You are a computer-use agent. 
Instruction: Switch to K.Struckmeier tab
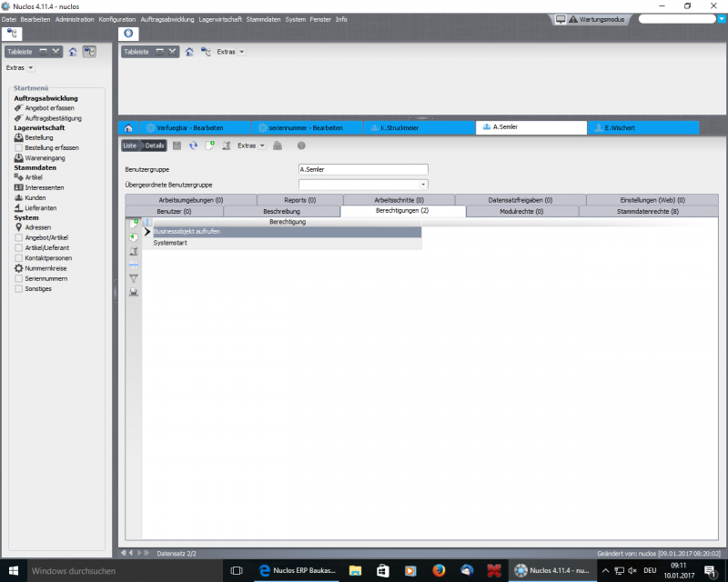[420, 128]
